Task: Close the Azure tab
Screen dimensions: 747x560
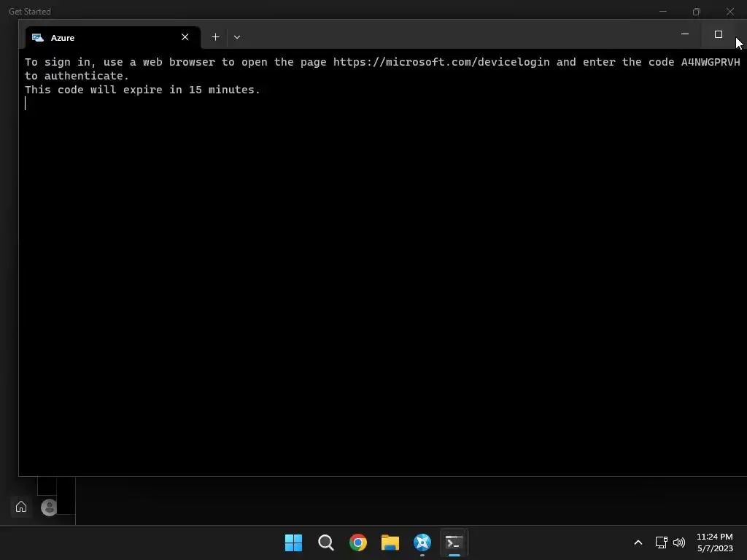Action: 185,37
